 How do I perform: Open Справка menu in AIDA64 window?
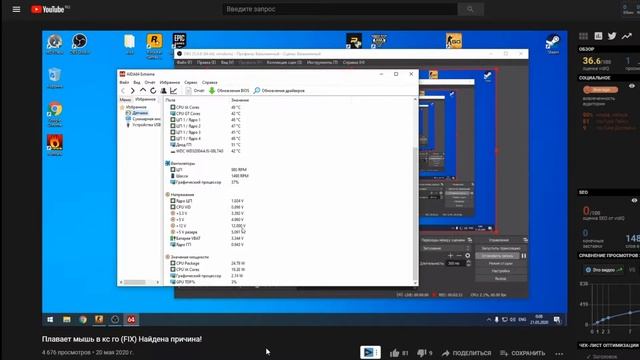pos(209,82)
